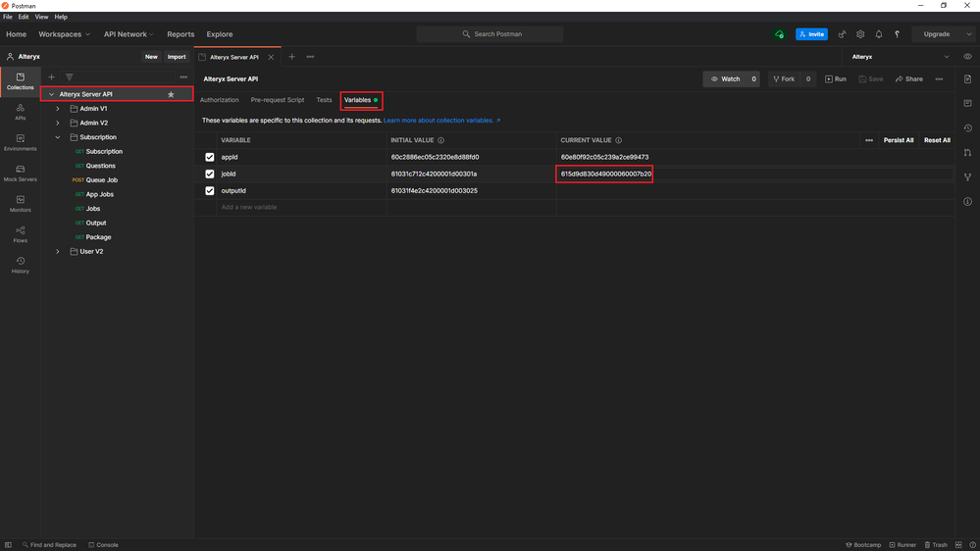This screenshot has width=980, height=551.
Task: Open the forks icon in right sidebar
Action: [967, 176]
